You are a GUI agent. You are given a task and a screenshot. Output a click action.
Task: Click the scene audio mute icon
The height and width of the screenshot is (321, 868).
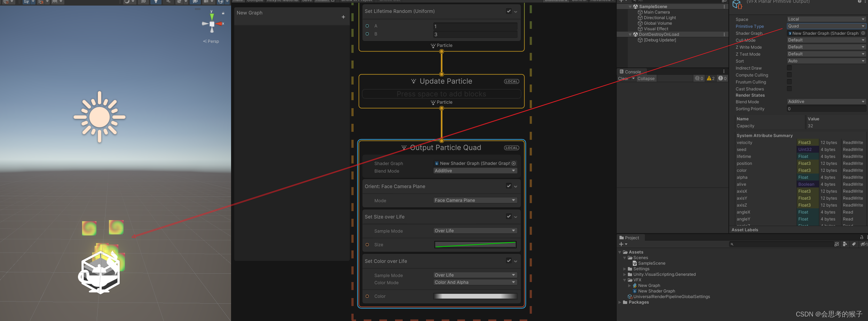click(169, 2)
